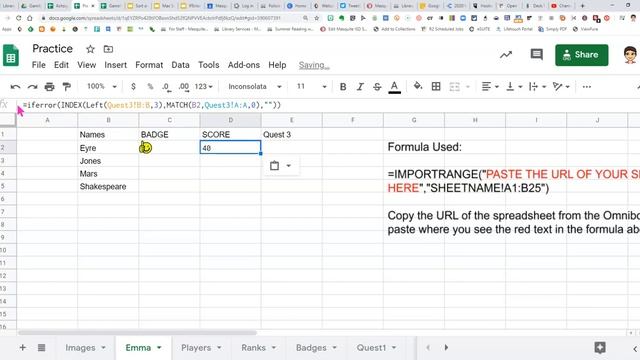
Task: Open the text color picker
Action: [x=394, y=87]
